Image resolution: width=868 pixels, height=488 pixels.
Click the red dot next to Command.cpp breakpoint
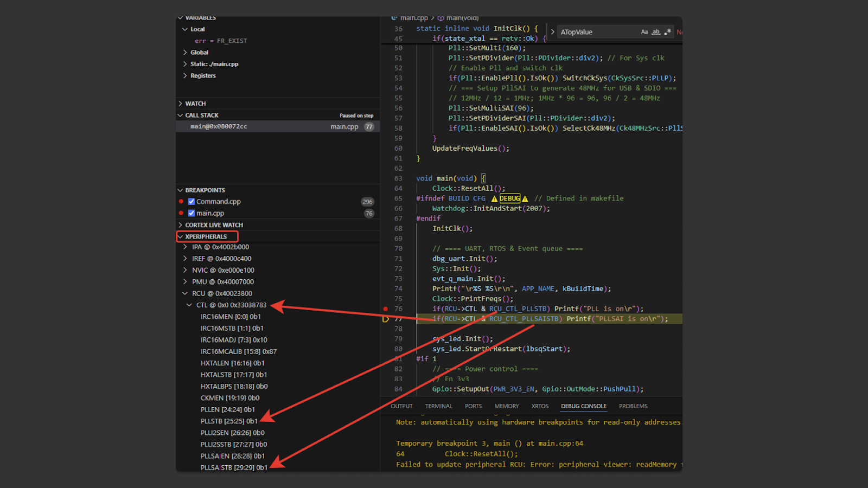point(182,201)
